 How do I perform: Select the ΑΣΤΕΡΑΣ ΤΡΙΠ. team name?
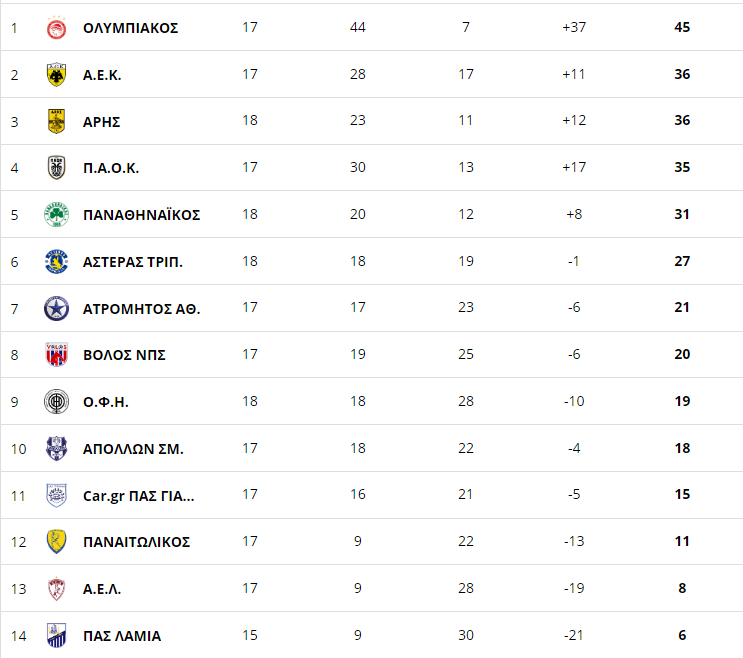coord(132,262)
